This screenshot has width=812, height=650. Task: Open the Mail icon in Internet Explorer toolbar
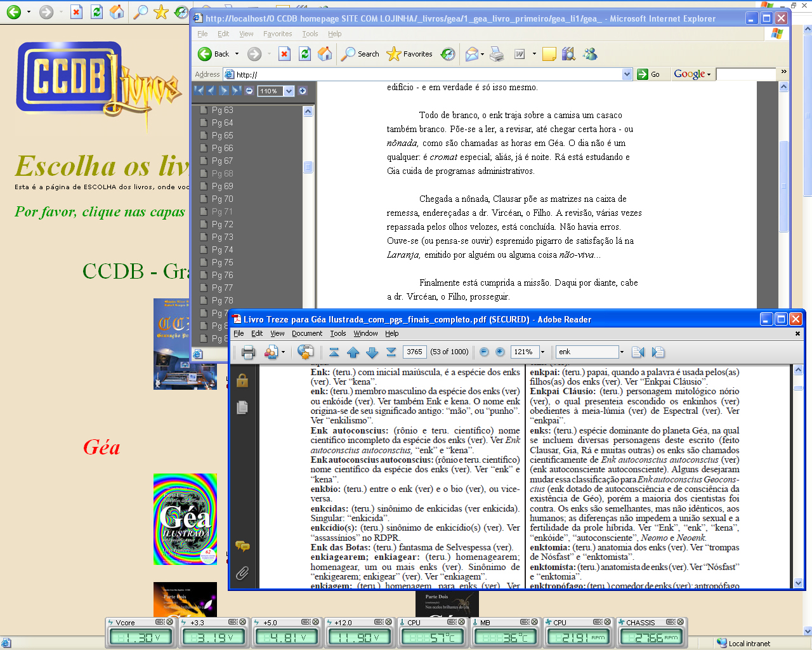[x=471, y=55]
